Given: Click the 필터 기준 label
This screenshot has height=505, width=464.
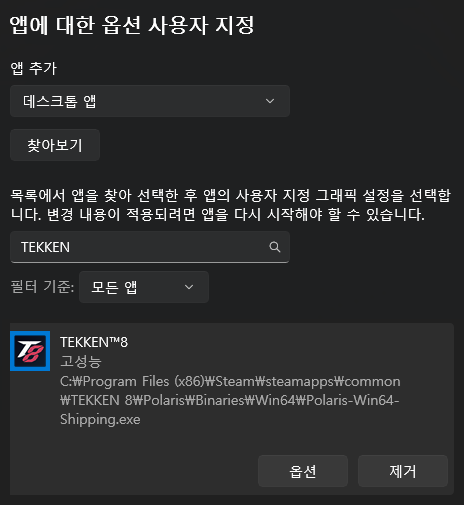Looking at the screenshot, I should (x=42, y=287).
